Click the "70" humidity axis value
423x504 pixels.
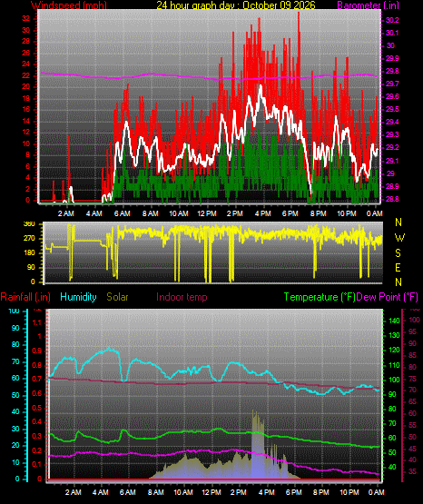15,361
